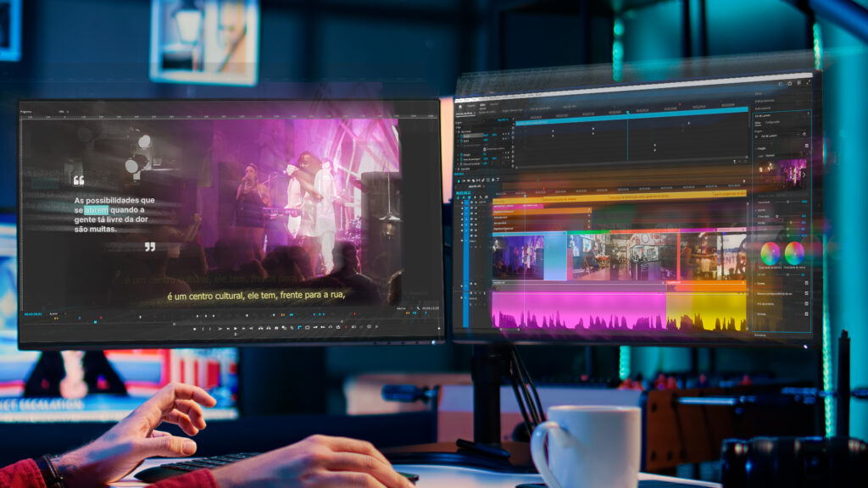Expand the Curvas section in Lumetri
Viewport: 868px width, 488px height.
pyautogui.click(x=755, y=283)
